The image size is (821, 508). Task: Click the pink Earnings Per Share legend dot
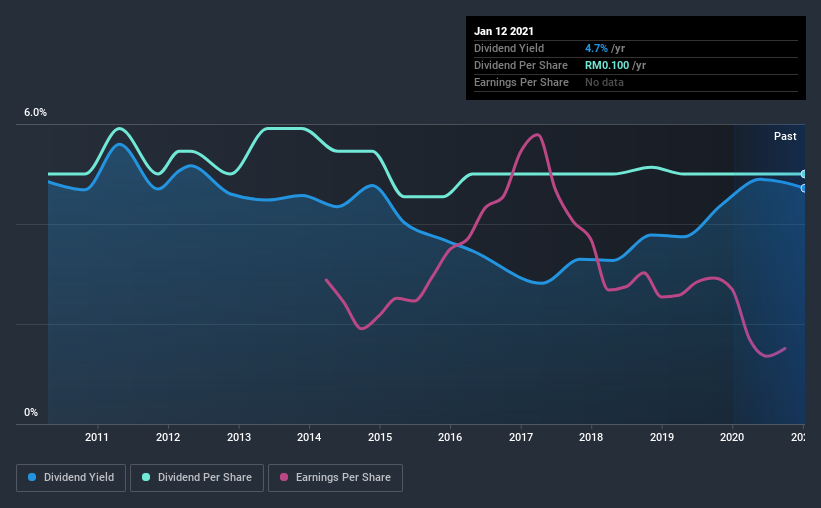tap(284, 477)
